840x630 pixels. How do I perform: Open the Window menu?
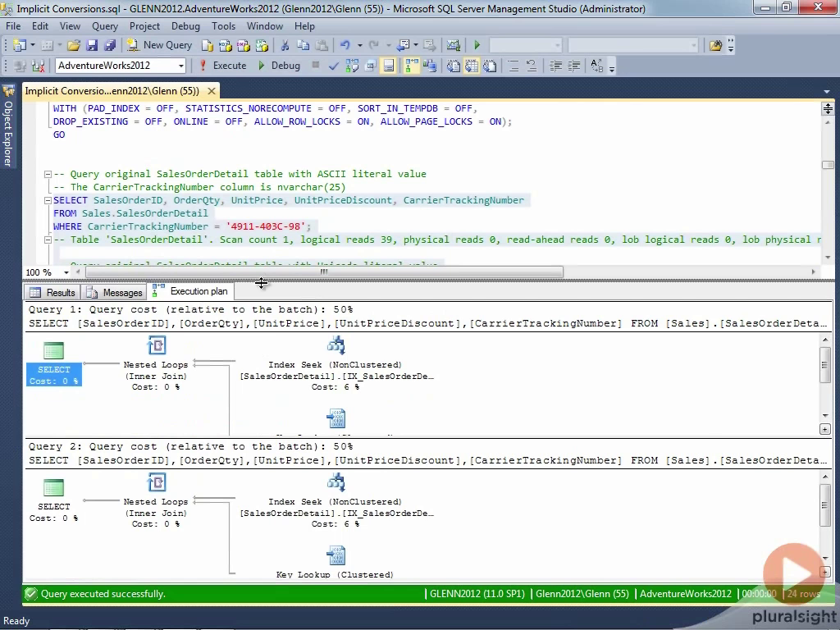(x=265, y=26)
